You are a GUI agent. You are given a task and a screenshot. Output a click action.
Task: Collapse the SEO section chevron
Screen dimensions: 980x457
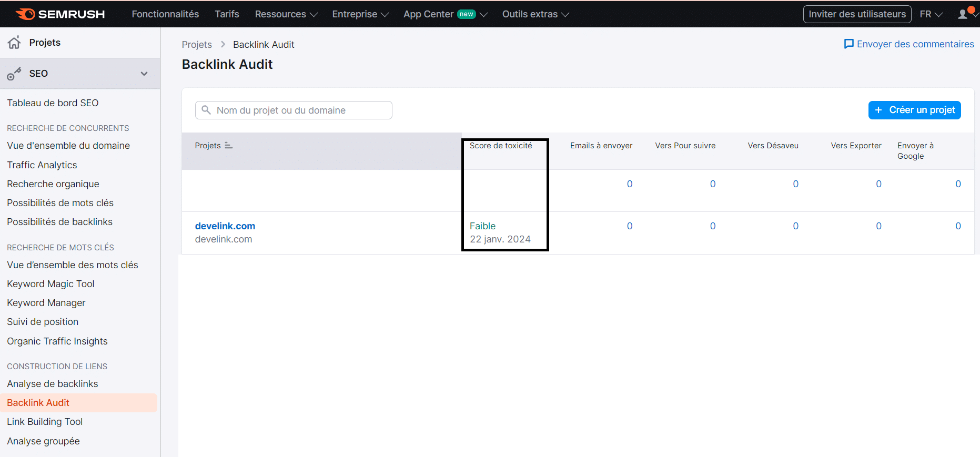click(144, 74)
